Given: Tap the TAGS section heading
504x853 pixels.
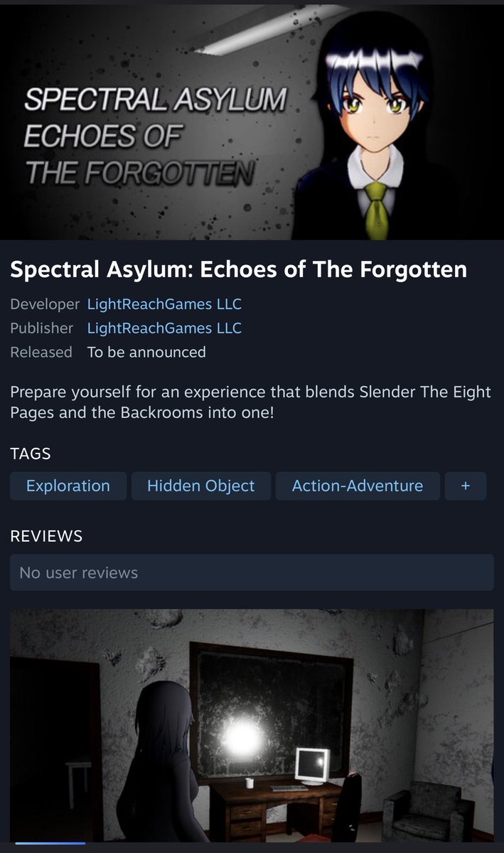Looking at the screenshot, I should point(31,454).
